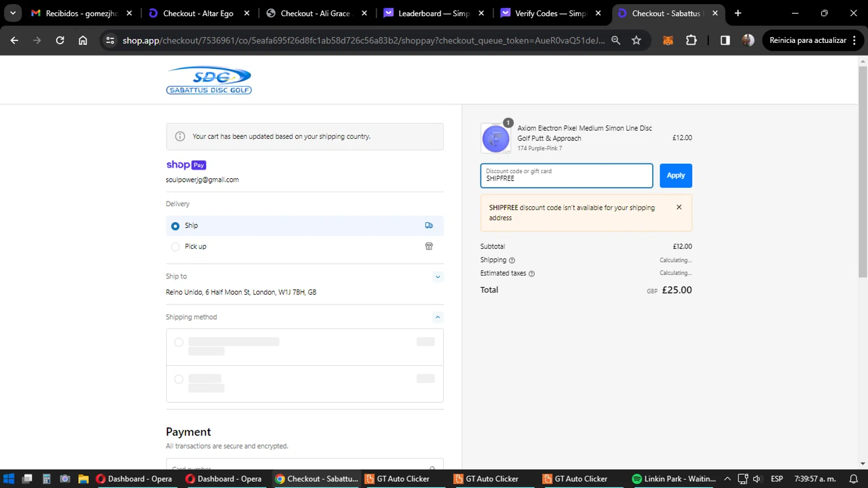
Task: Open a new browser tab
Action: [x=738, y=13]
